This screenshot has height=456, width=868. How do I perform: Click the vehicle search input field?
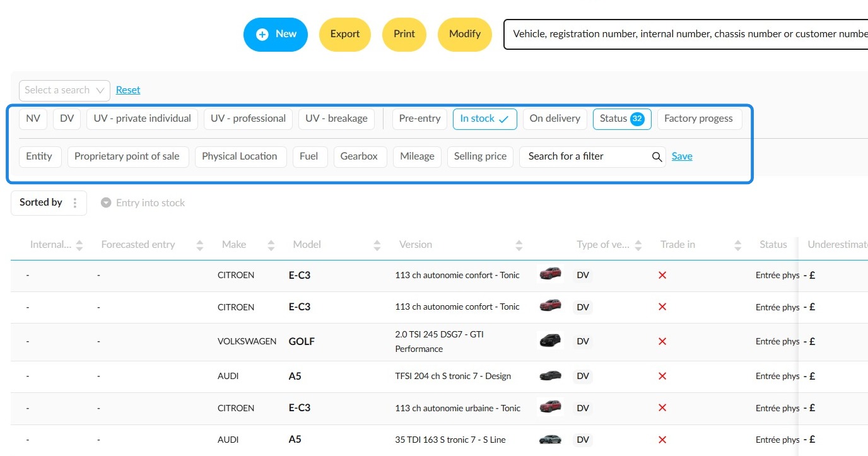pos(686,34)
